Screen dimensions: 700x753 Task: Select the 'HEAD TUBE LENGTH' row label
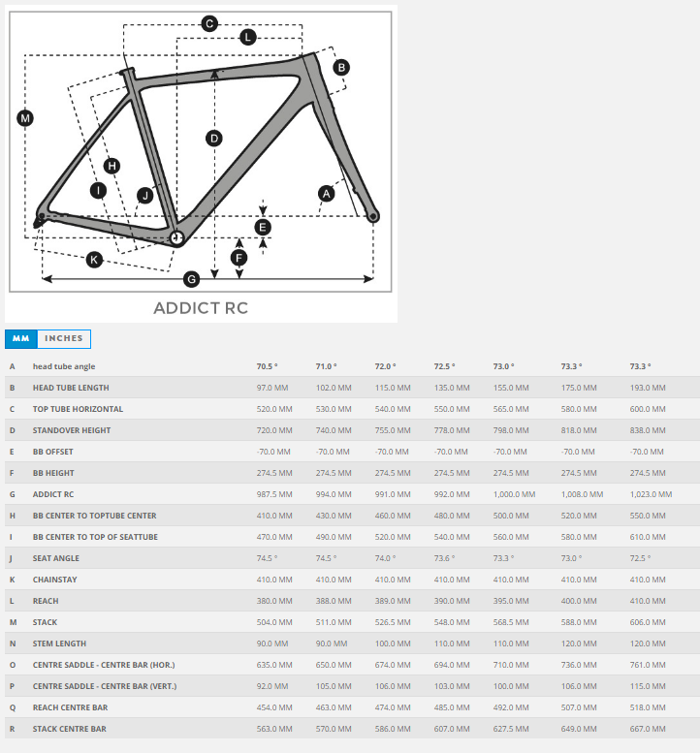(71, 388)
